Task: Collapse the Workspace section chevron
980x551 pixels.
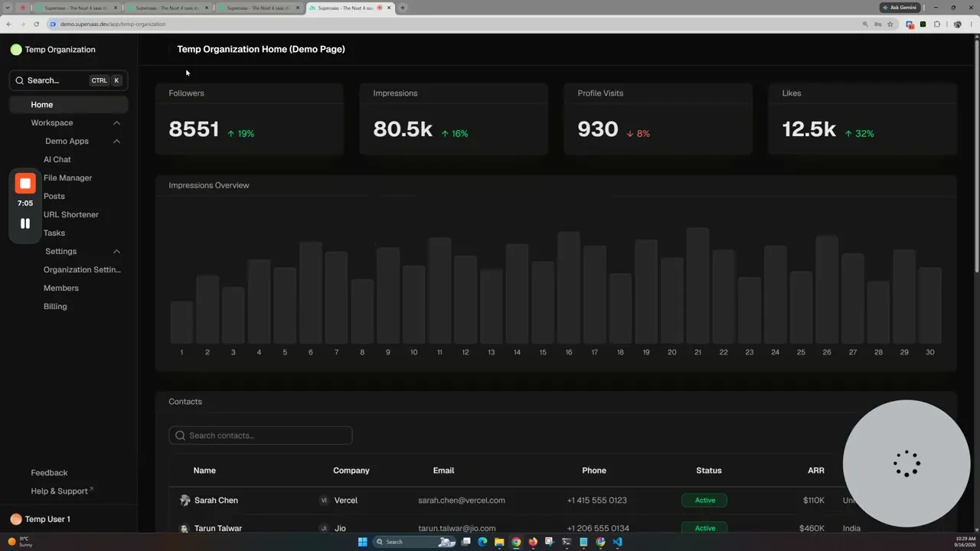Action: pyautogui.click(x=116, y=123)
